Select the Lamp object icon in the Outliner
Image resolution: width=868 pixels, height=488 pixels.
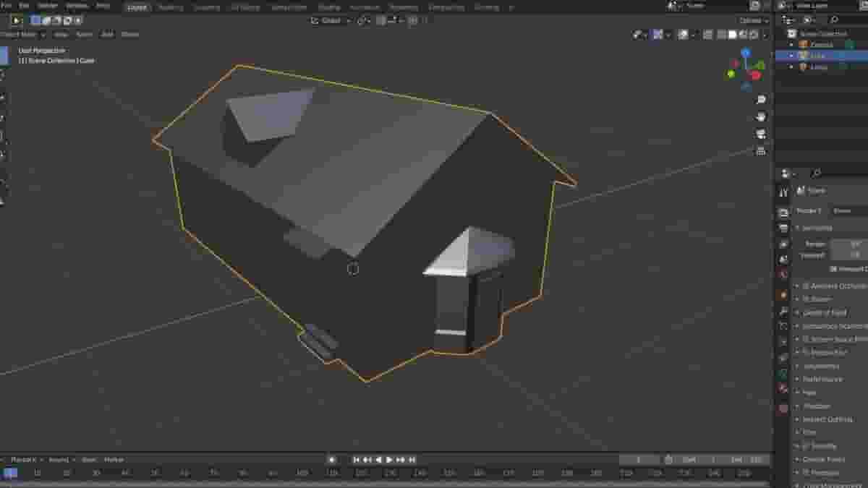[804, 66]
